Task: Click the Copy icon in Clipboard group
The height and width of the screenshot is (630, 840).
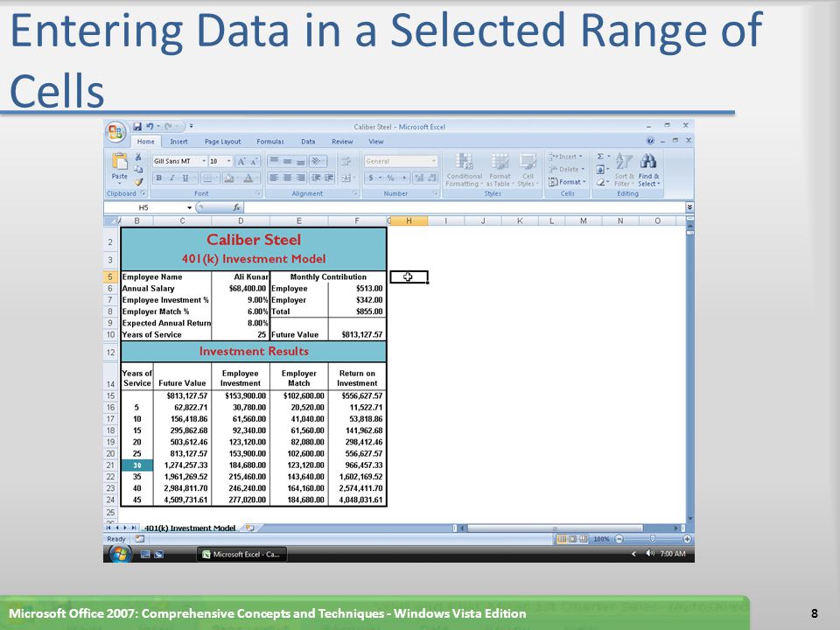Action: [138, 169]
